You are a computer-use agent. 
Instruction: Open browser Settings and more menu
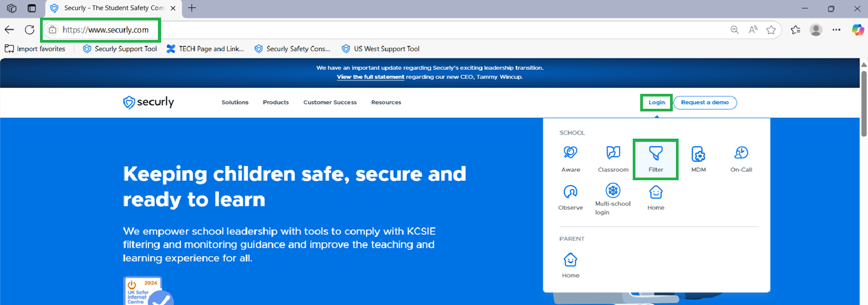point(837,30)
